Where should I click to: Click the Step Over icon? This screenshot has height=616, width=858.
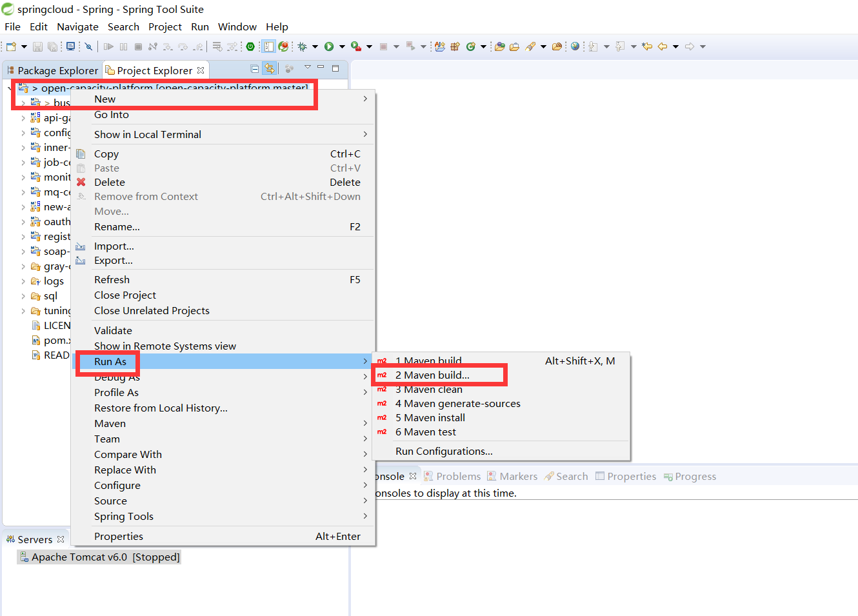183,46
